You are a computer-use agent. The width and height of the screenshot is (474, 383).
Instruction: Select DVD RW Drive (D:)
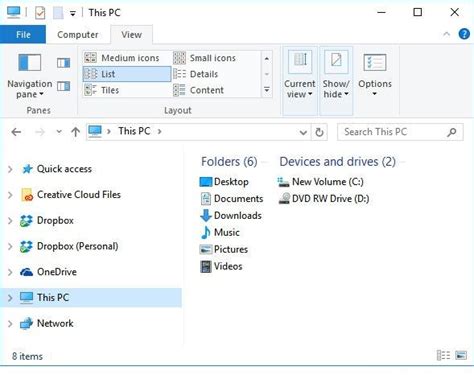coord(323,199)
